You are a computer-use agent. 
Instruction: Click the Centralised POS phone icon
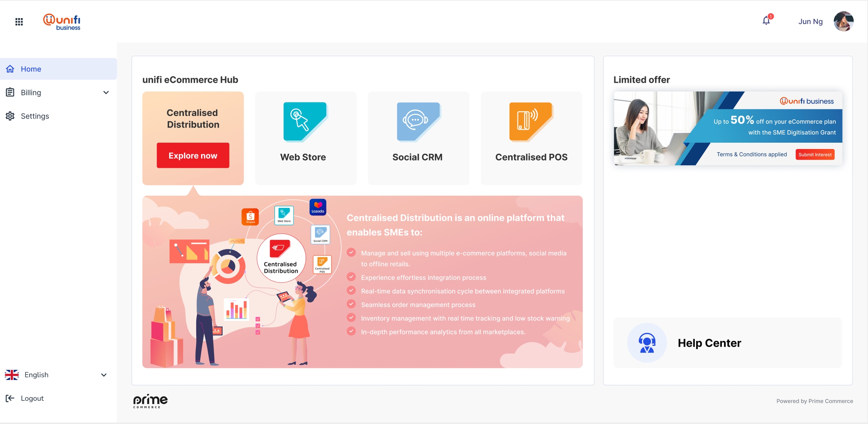[530, 122]
